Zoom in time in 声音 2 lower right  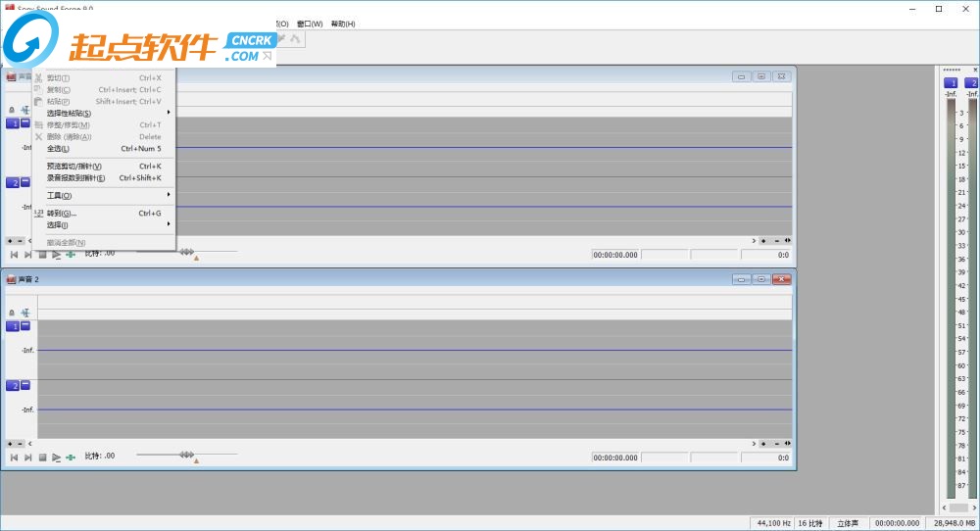pos(763,444)
